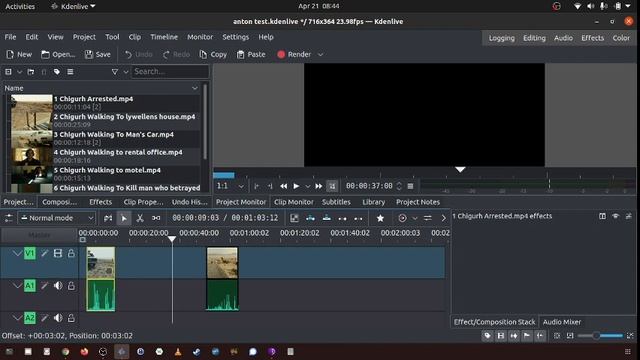Toggle lock on track V1
This screenshot has height=360, width=640.
pos(71,253)
